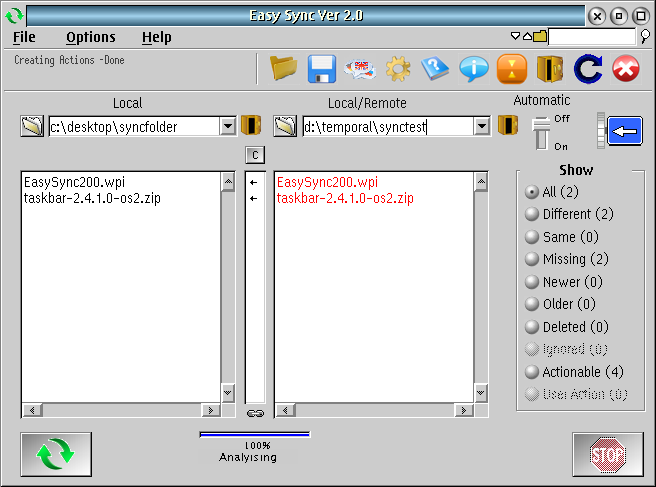Click the chain link icon between lists
Screen dimensions: 656x487
(x=255, y=413)
